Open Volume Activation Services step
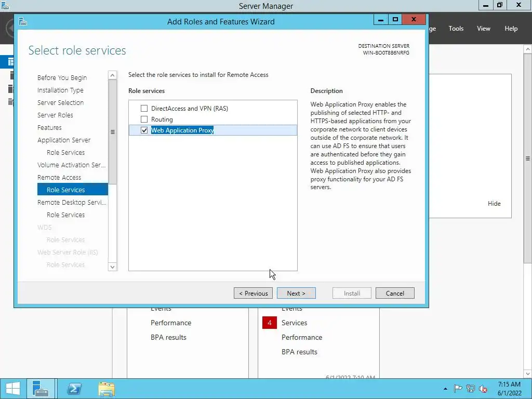Viewport: 532px width, 399px height. point(71,165)
